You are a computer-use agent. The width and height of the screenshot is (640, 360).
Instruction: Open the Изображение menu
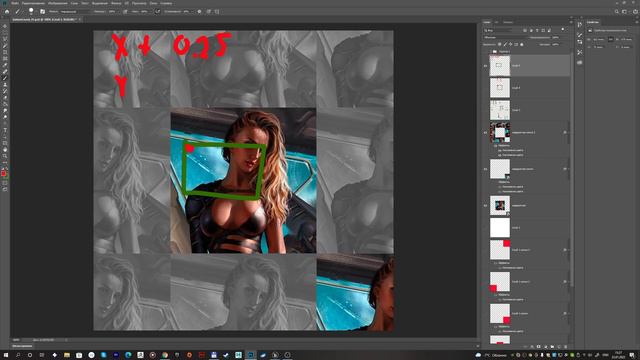tap(58, 3)
